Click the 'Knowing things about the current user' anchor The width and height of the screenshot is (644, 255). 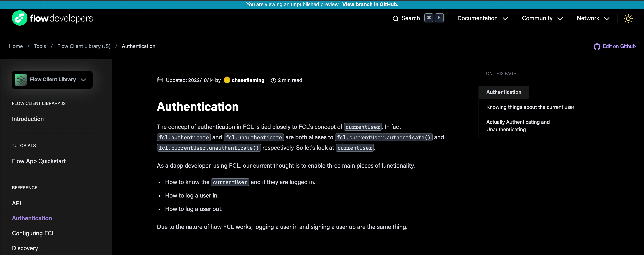(530, 107)
